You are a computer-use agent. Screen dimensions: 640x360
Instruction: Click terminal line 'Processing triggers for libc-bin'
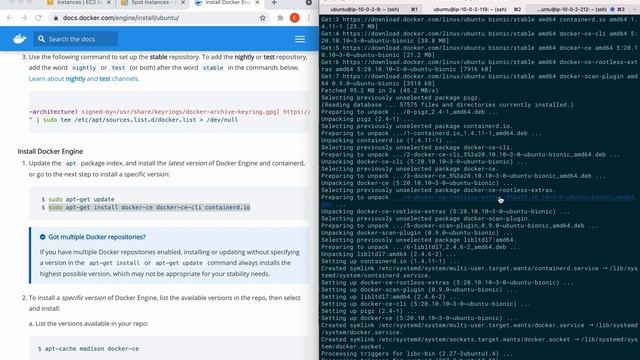pos(416,353)
